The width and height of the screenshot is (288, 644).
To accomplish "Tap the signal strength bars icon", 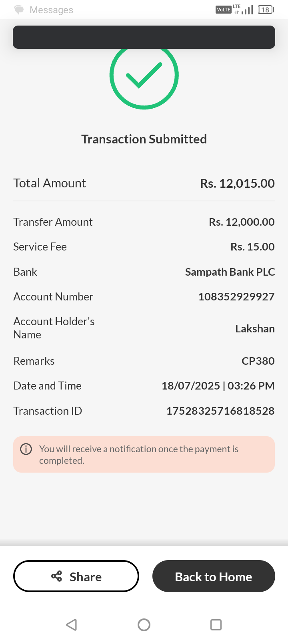I will [x=248, y=10].
